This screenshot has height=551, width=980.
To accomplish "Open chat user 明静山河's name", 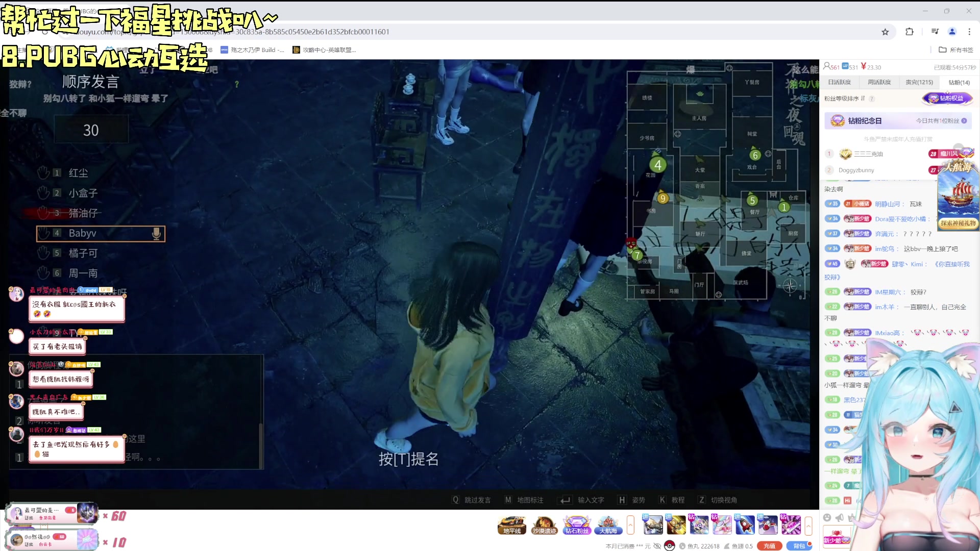I will pyautogui.click(x=888, y=204).
